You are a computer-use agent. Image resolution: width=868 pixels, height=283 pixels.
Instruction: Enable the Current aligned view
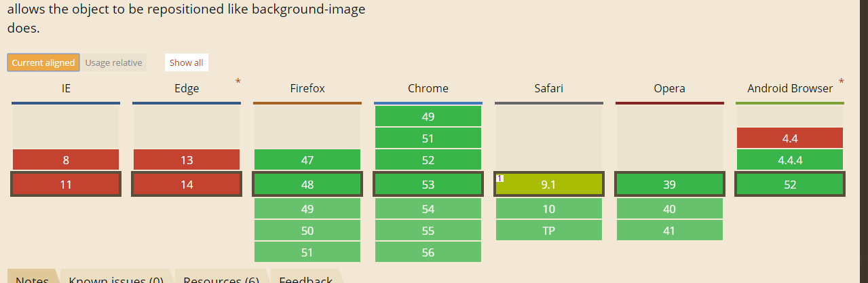click(43, 62)
